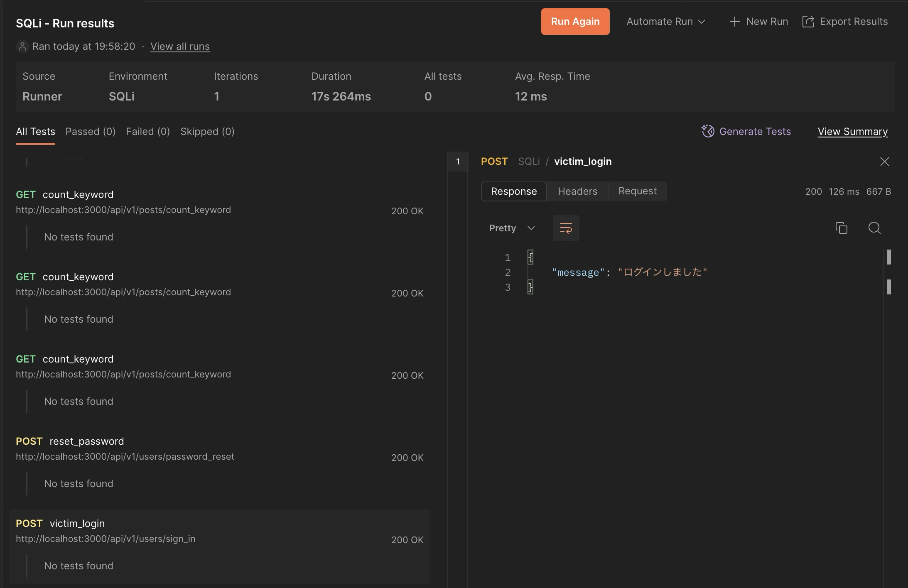This screenshot has width=908, height=588.
Task: Click the iteration 1 number marker
Action: (458, 162)
